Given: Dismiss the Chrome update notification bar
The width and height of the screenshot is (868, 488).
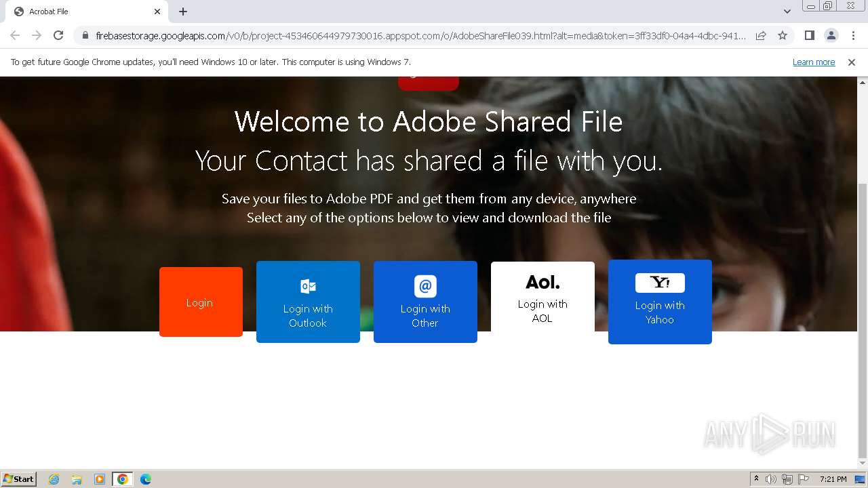Looking at the screenshot, I should [x=852, y=62].
